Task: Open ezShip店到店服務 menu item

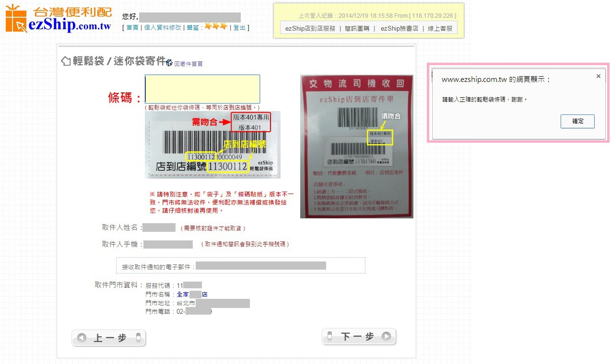Action: (x=310, y=28)
